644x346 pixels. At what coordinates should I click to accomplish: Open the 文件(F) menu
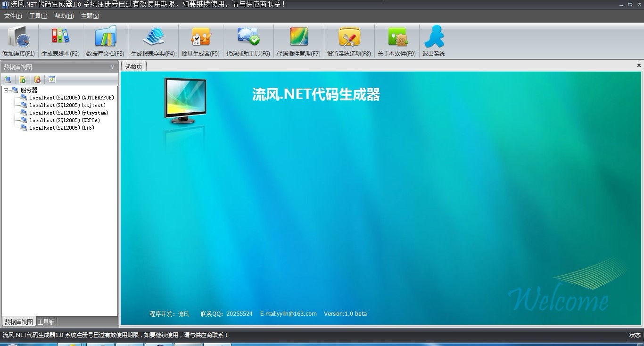[13, 16]
